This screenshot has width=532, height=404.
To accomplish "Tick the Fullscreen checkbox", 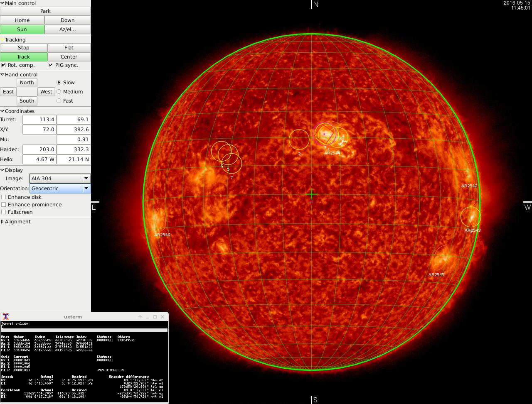I will (x=4, y=212).
